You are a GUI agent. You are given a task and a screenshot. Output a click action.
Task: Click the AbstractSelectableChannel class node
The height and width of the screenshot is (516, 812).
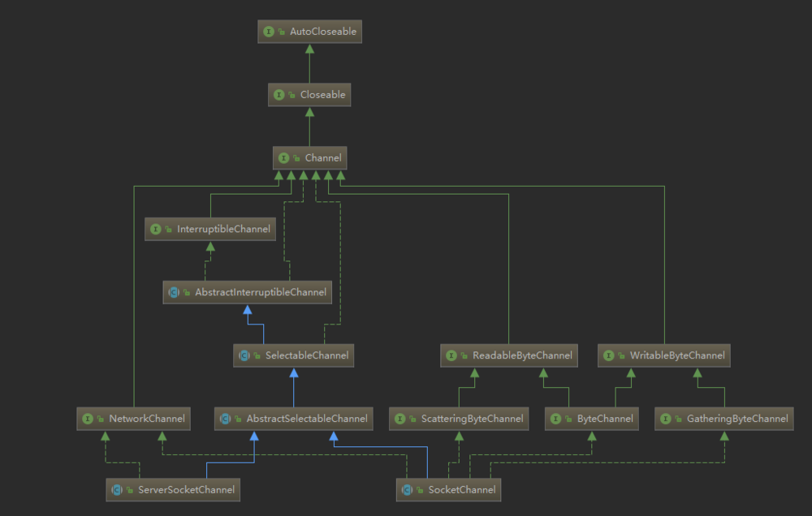point(294,419)
